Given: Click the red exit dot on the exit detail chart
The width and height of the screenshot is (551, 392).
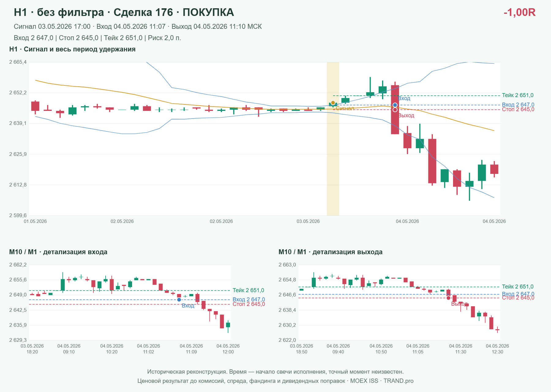Looking at the screenshot, I should 448,298.
